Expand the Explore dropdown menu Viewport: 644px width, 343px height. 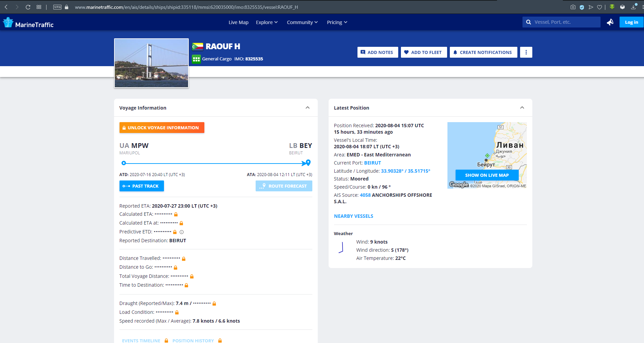(266, 22)
